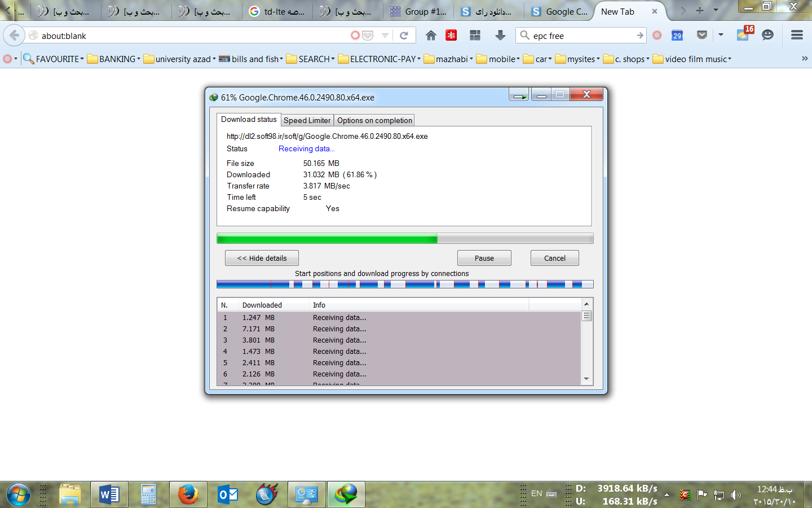Viewport: 812px width, 508px height.
Task: Go to the Firefox home page
Action: 431,36
